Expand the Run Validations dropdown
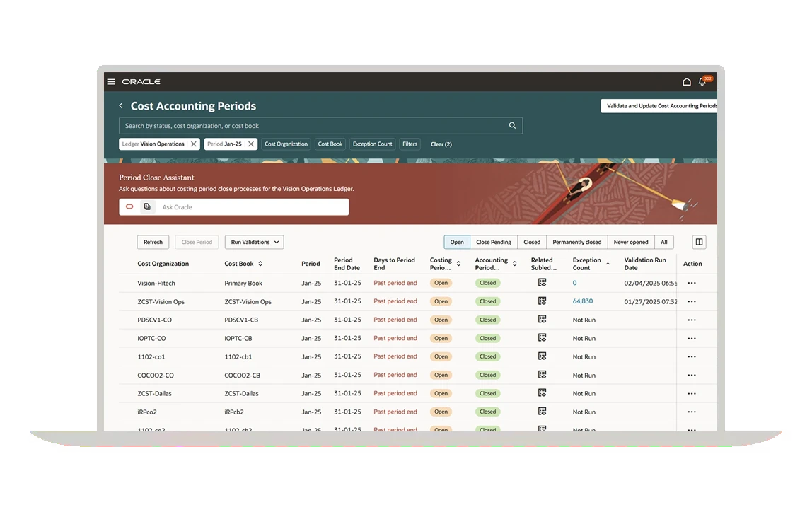The height and width of the screenshot is (512, 812). point(254,242)
